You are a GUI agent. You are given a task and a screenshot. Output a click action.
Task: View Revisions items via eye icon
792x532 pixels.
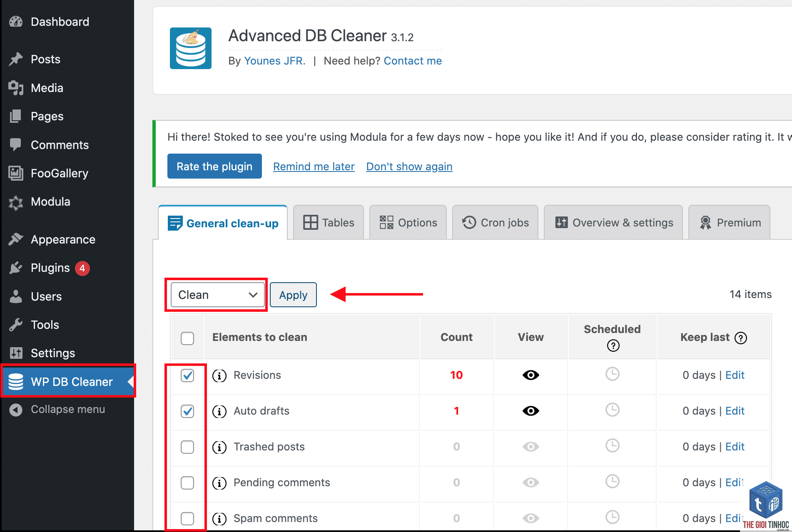(531, 375)
